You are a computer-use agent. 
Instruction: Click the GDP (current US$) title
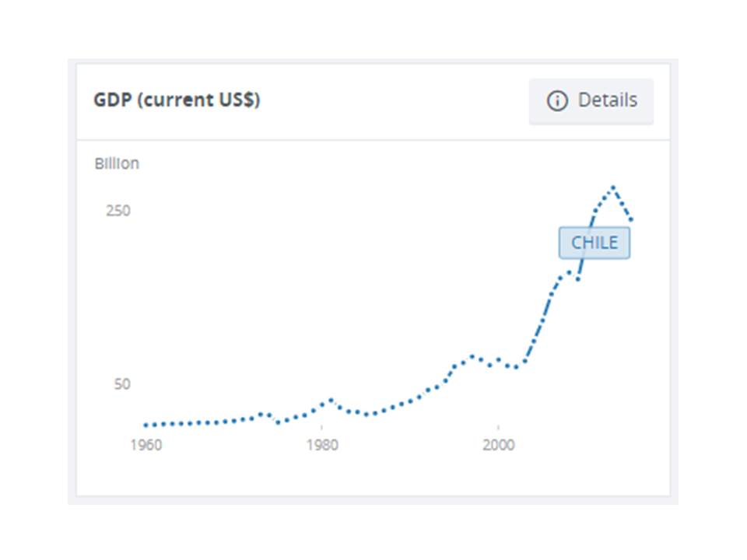177,100
